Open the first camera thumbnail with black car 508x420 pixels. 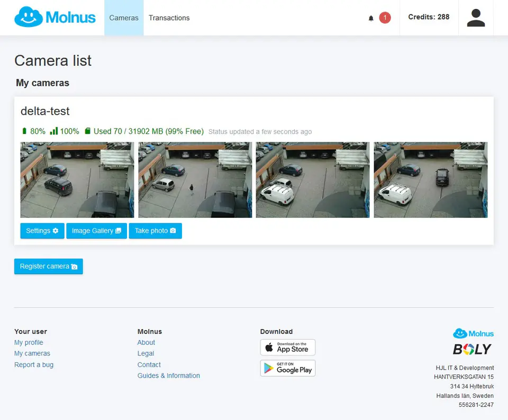77,180
